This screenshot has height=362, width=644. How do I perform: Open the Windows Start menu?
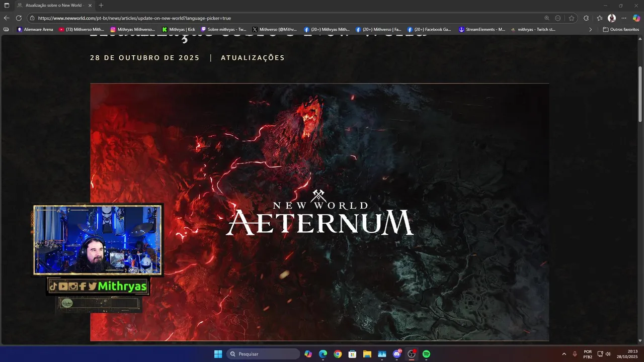click(218, 354)
